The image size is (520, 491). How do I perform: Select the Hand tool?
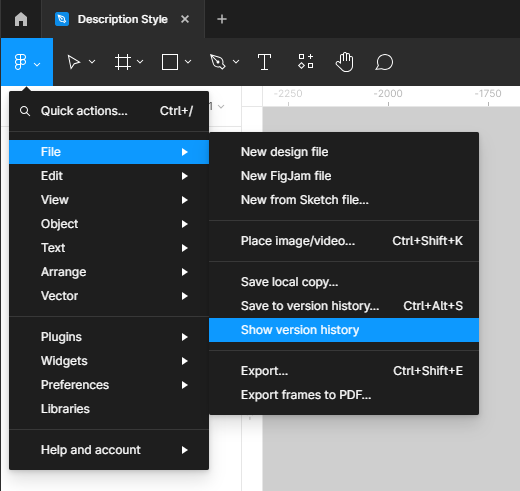[344, 62]
